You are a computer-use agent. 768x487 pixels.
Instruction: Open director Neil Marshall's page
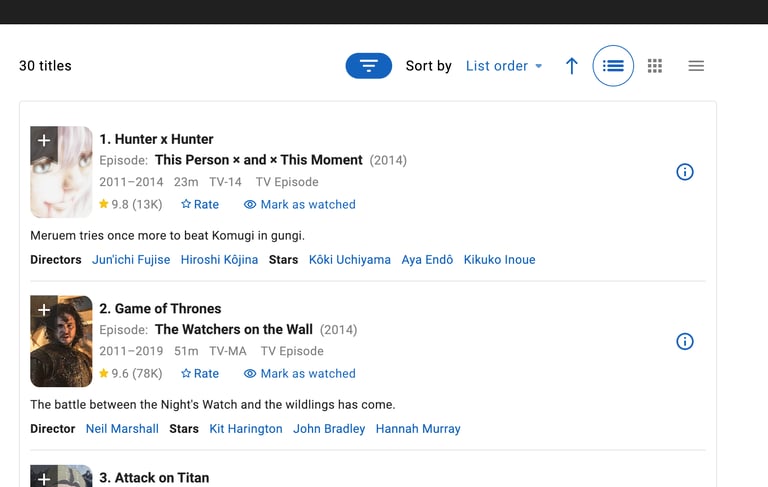[x=122, y=429]
